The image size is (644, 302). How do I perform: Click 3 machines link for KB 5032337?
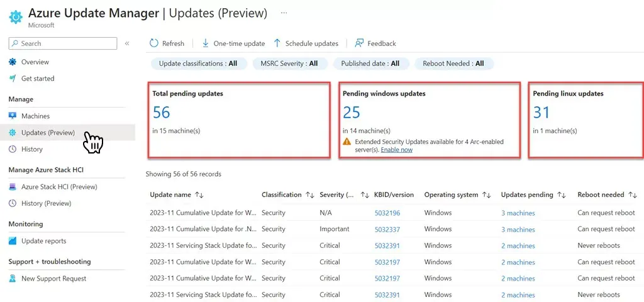518,229
